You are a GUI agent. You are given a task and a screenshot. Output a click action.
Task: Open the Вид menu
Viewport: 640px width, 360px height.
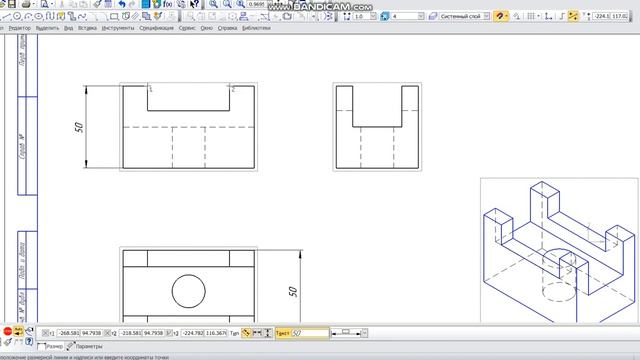coord(69,28)
